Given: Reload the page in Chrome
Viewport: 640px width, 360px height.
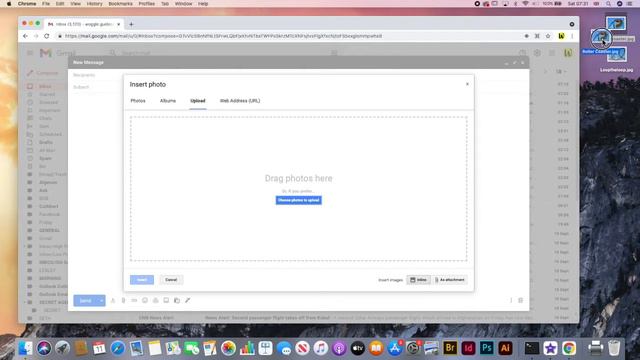Looking at the screenshot, I should [47, 36].
